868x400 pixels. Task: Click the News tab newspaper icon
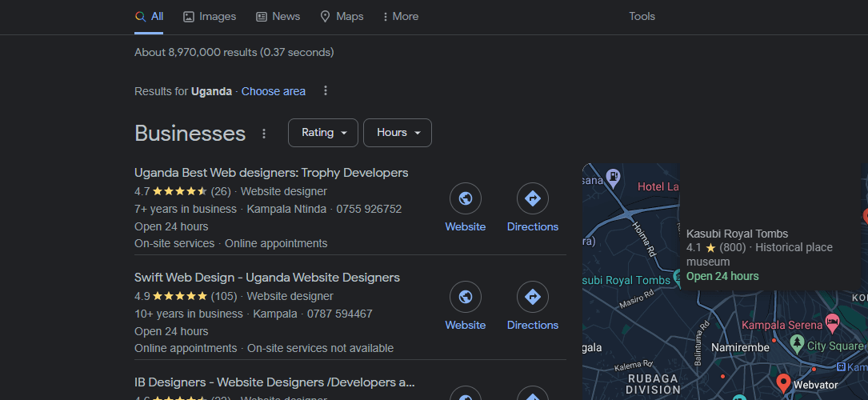point(262,17)
